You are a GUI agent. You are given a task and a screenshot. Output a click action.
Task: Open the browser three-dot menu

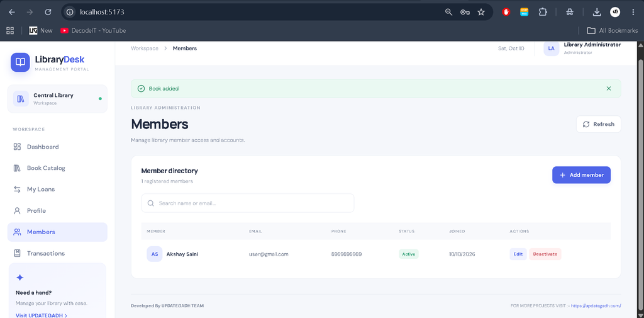tap(633, 13)
